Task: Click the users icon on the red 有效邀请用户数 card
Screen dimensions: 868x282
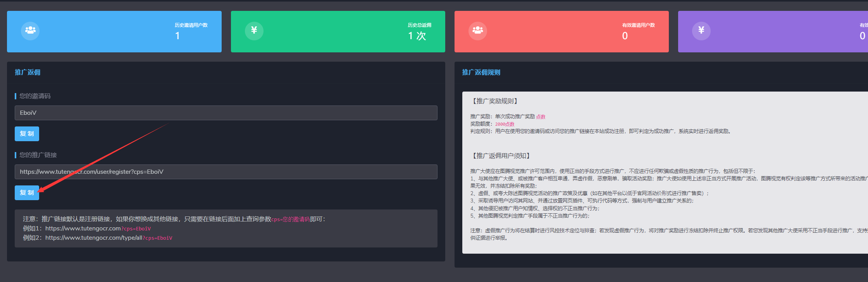Action: (x=478, y=30)
